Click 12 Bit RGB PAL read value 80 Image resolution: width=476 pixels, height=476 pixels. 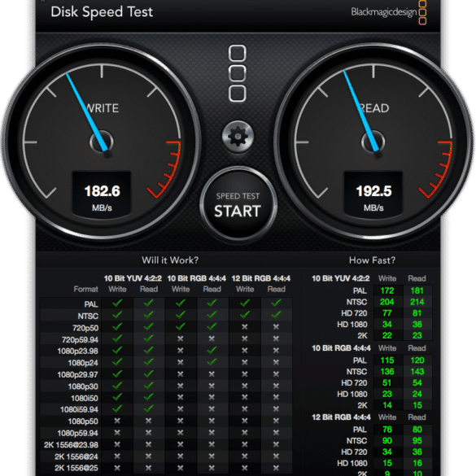[x=417, y=430]
